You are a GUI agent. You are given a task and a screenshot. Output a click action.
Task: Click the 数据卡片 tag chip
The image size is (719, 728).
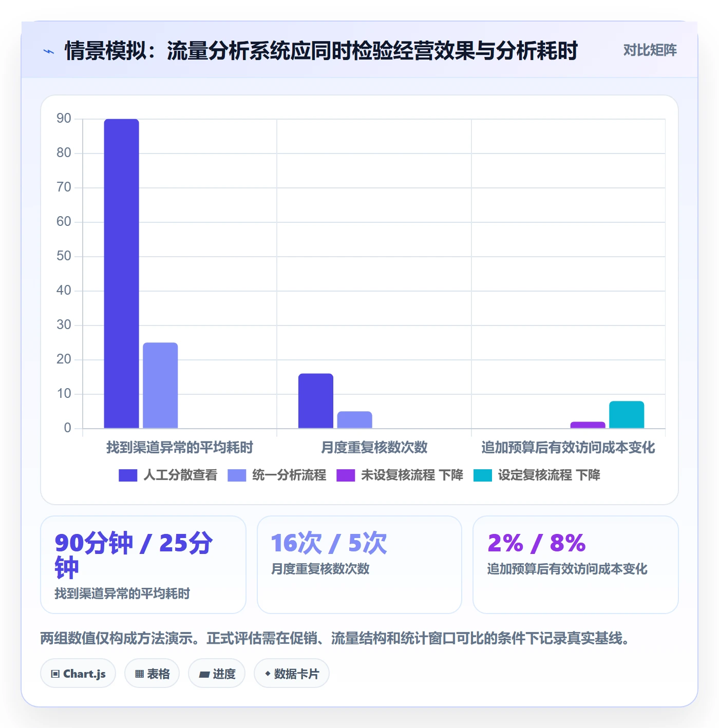pos(292,674)
